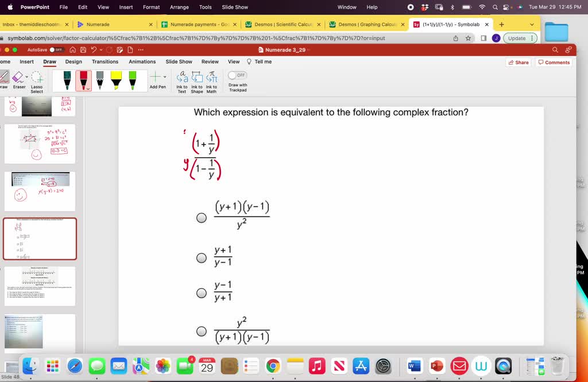
Task: Open the Insert ribbon tab
Action: 26,62
